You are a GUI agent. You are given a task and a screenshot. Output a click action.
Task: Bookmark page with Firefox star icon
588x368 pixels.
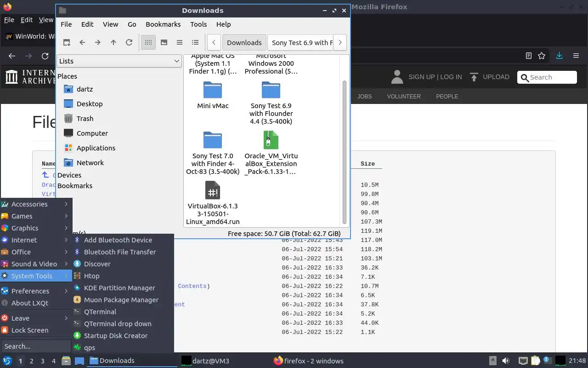pyautogui.click(x=542, y=56)
